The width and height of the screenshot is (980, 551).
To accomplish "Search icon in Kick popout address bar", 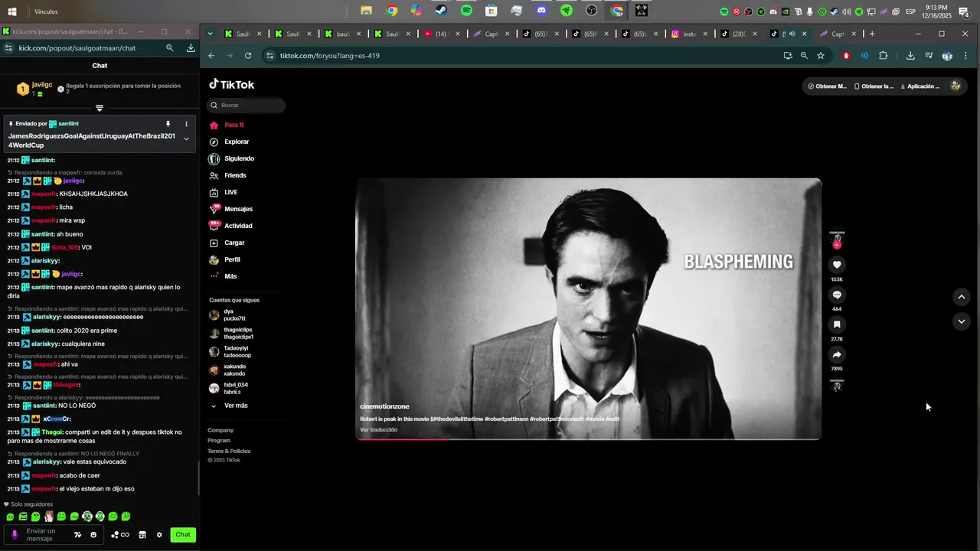I will coord(170,47).
